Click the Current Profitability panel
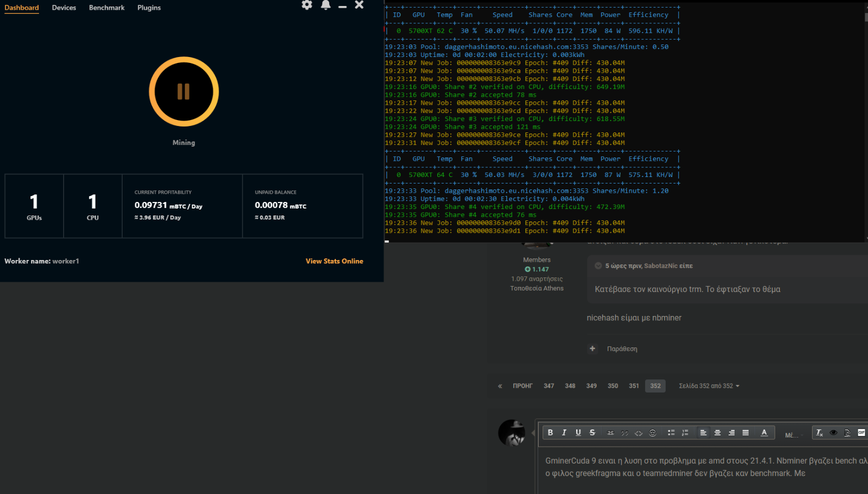This screenshot has height=494, width=868. click(x=182, y=206)
